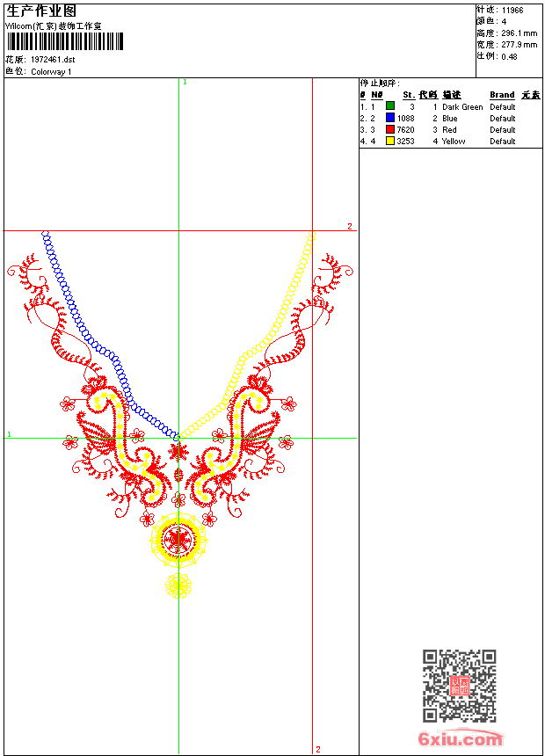
Task: Click the red stamp logo inside the QR code
Action: (459, 686)
